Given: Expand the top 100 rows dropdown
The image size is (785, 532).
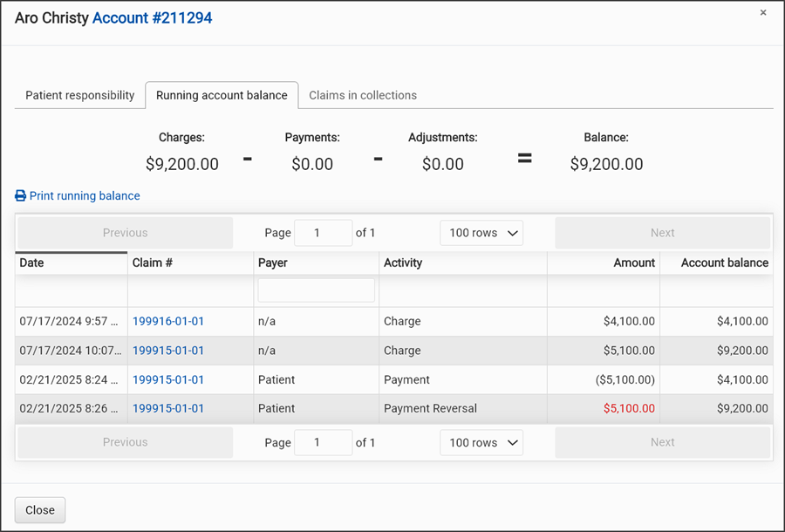Looking at the screenshot, I should click(x=481, y=233).
